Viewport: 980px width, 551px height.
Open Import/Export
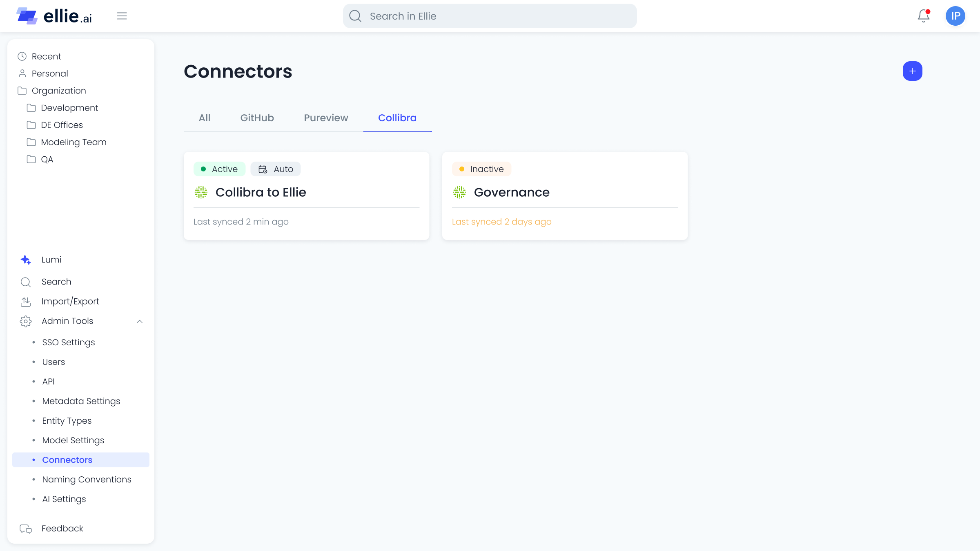(70, 301)
